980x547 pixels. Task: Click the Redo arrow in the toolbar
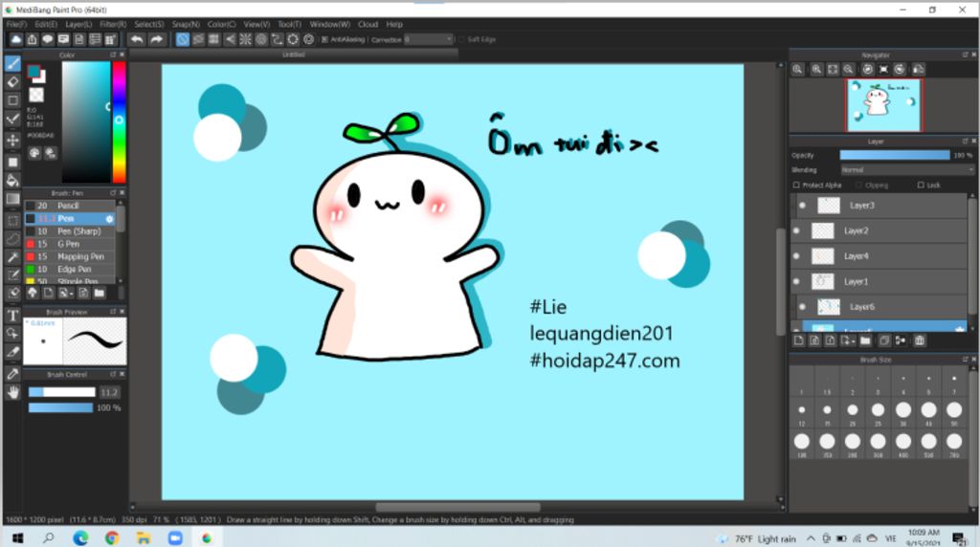tap(156, 39)
